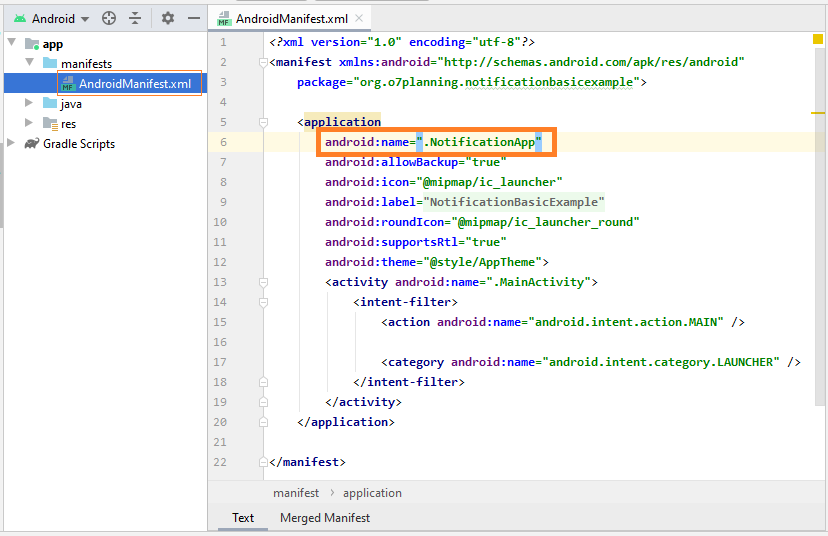The image size is (828, 536).
Task: Expand the res folder
Action: (x=29, y=123)
